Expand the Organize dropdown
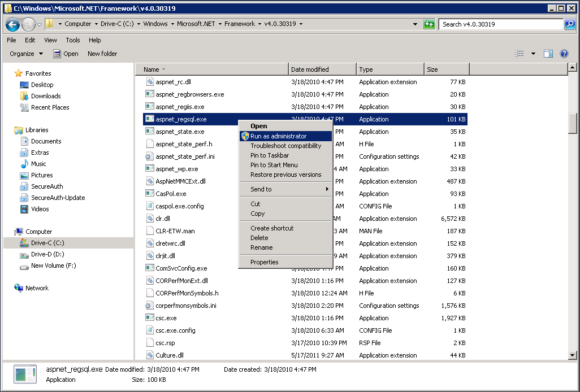Screen dimensions: 580x392 coord(26,54)
